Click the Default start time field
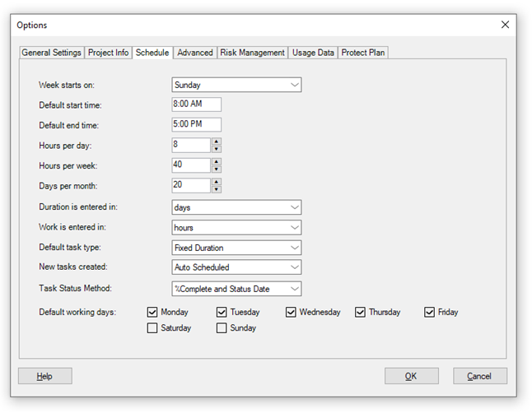 click(196, 104)
